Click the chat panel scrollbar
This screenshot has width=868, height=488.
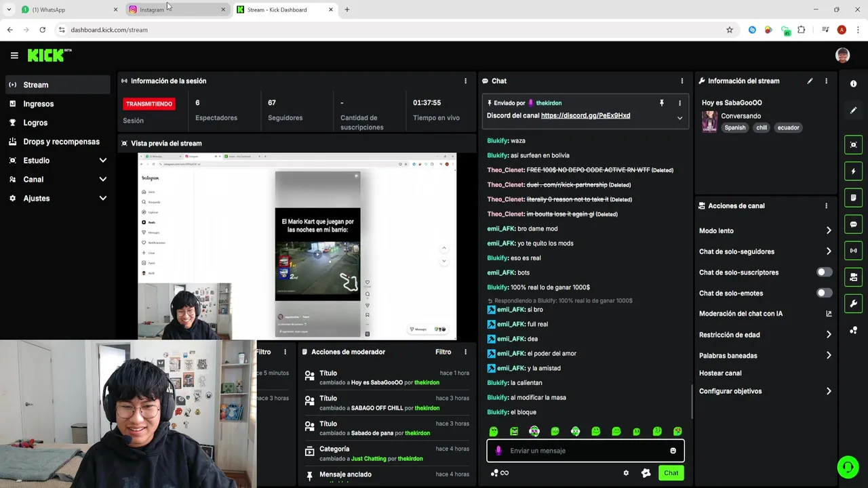[x=691, y=401]
